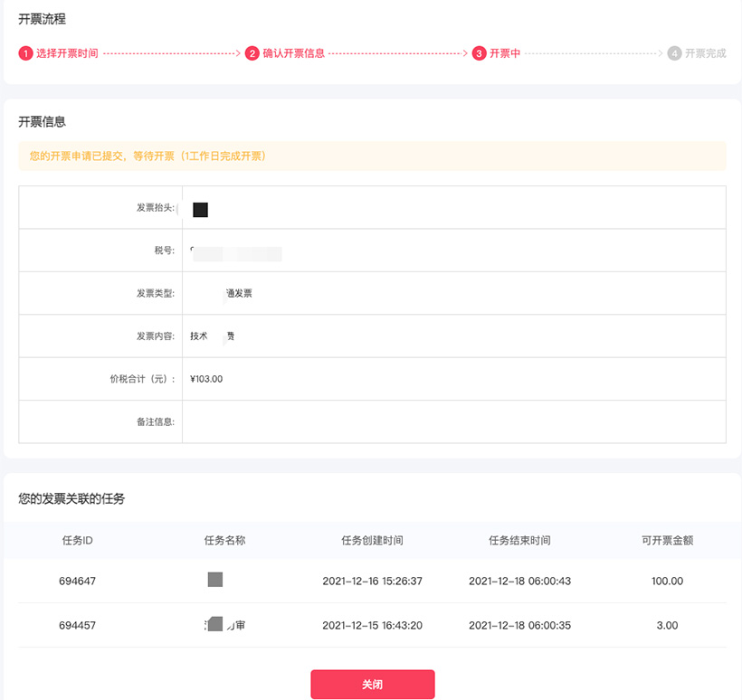Image resolution: width=742 pixels, height=700 pixels.
Task: Click the redacted 发票抬头 value
Action: coord(201,209)
